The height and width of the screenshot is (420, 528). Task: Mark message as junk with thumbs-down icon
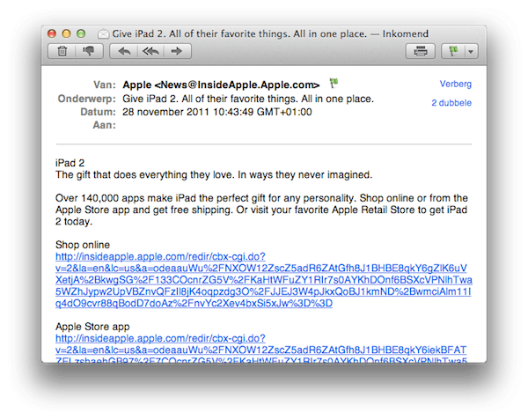(x=89, y=51)
